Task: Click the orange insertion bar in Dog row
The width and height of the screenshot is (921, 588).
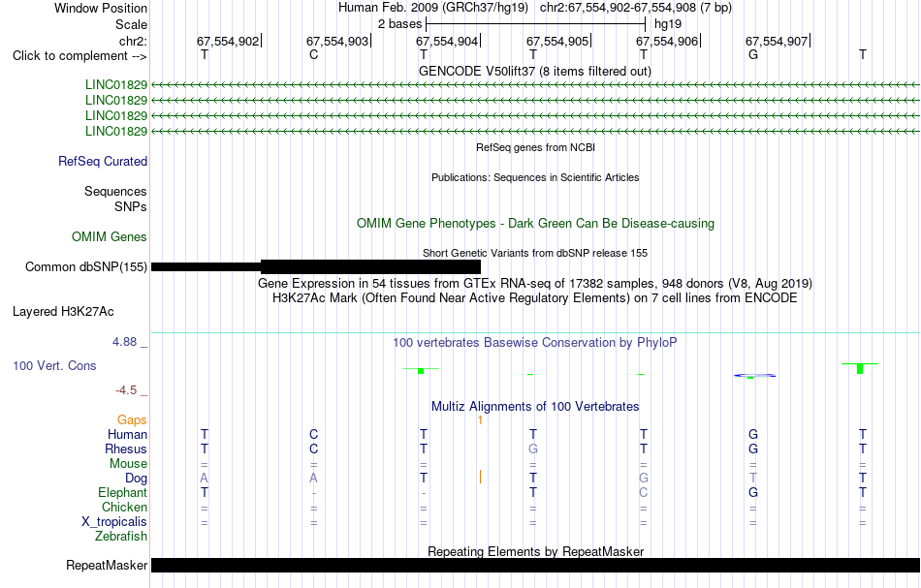Action: coord(481,477)
